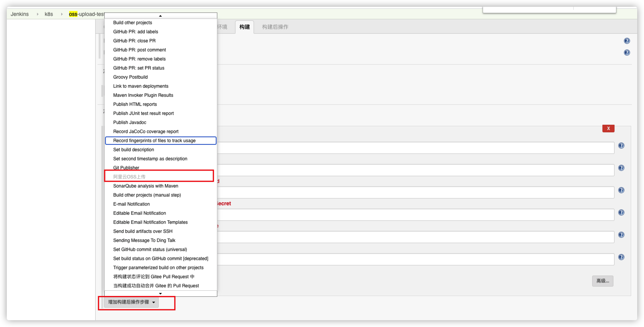Switch to 构建 tab
644x327 pixels.
tap(244, 27)
